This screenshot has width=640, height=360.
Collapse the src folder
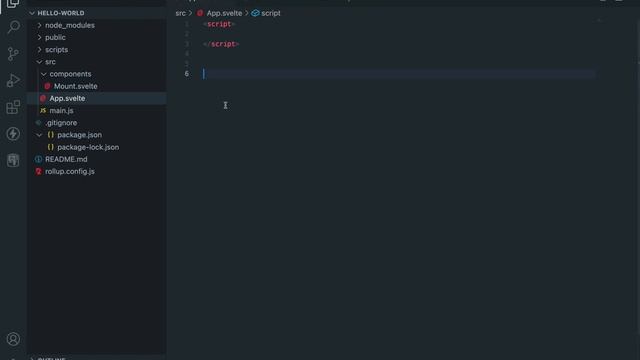tap(39, 62)
